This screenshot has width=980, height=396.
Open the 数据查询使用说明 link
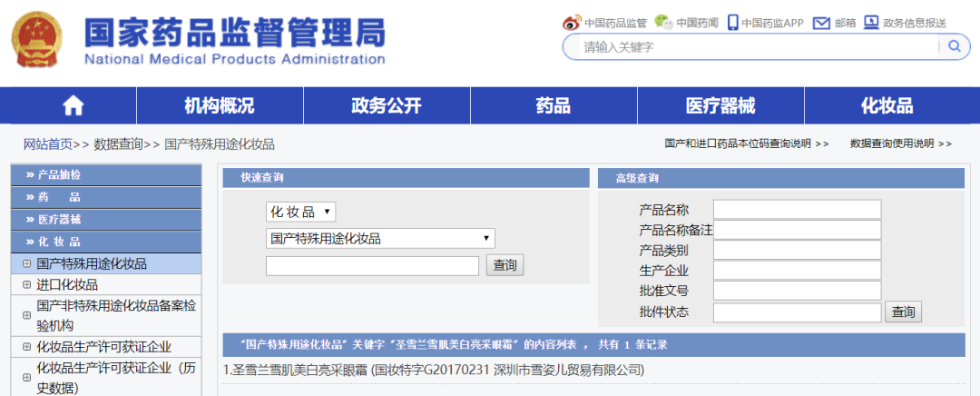click(x=901, y=144)
